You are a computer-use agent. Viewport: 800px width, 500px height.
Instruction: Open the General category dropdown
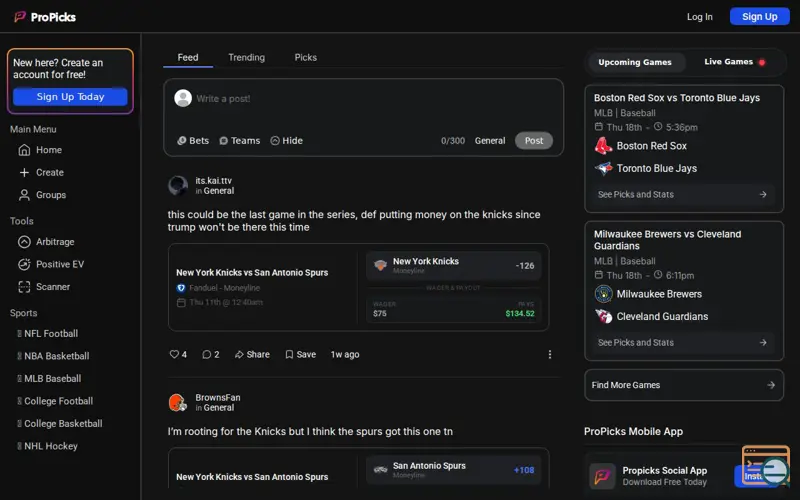(x=490, y=141)
